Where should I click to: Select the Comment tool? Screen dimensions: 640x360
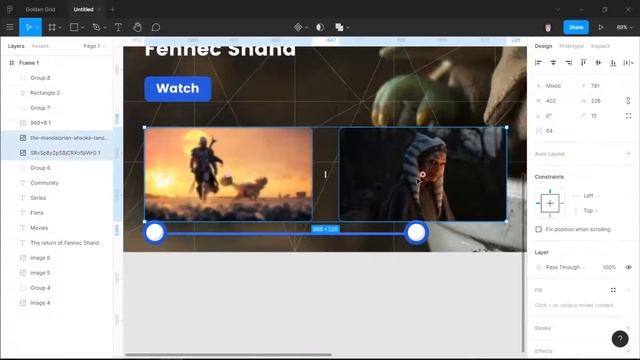pyautogui.click(x=156, y=27)
